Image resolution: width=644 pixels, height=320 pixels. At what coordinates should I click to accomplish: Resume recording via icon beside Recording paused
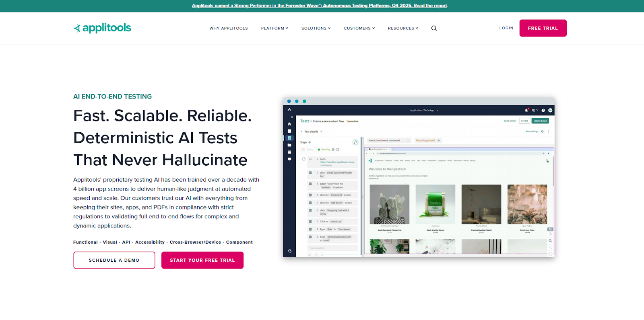(x=439, y=140)
